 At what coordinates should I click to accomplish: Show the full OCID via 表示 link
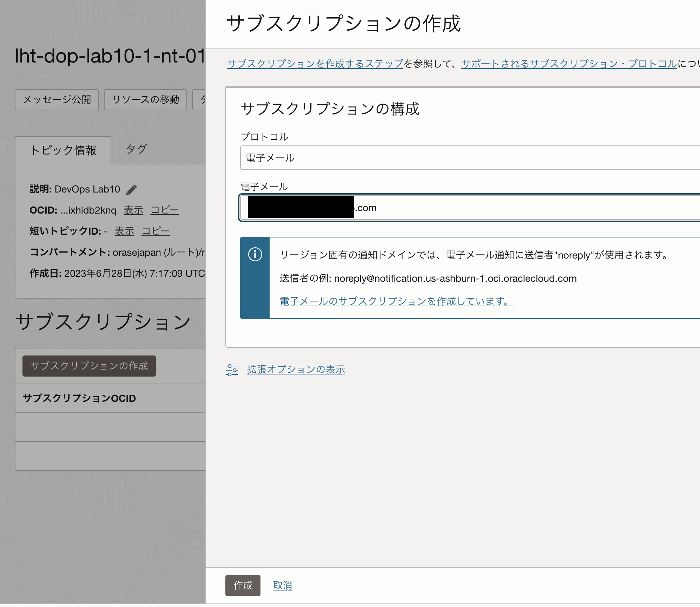point(133,210)
